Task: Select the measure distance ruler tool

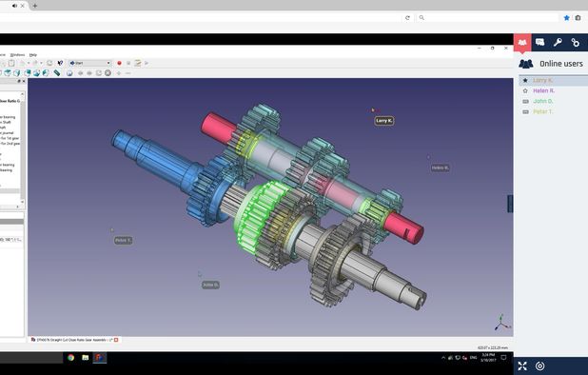Action: (x=57, y=72)
